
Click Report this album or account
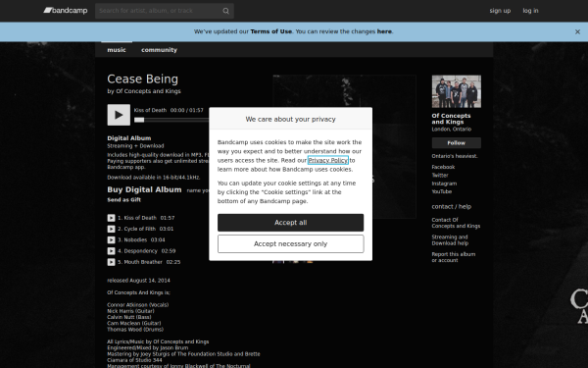[454, 257]
